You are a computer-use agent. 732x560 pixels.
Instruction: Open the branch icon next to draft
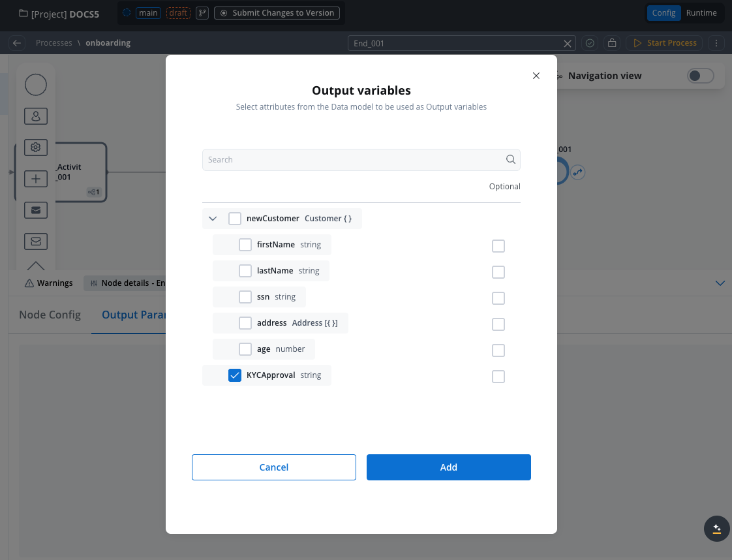tap(202, 13)
